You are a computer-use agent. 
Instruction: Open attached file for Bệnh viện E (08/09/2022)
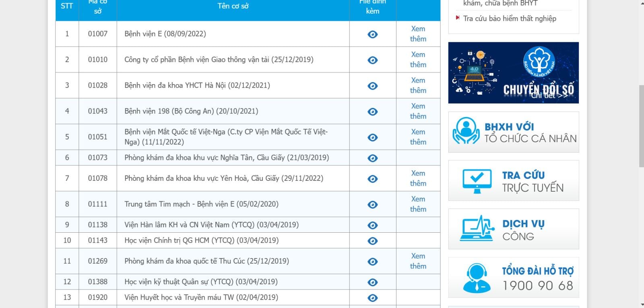tap(373, 34)
